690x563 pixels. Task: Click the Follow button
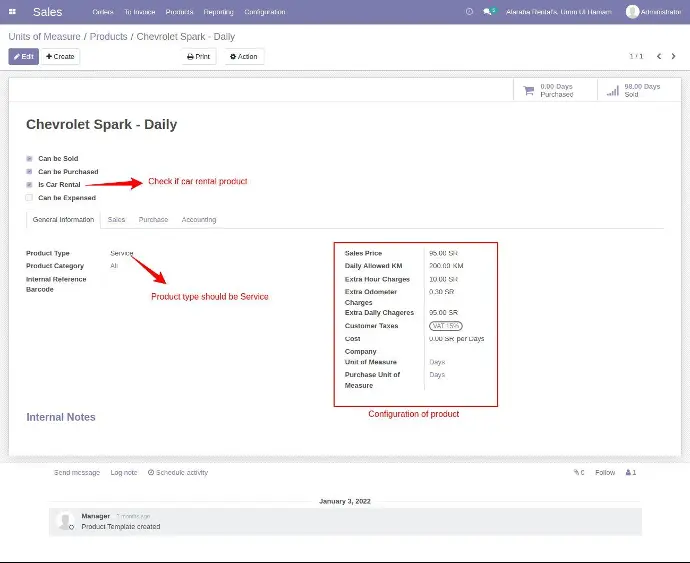605,472
